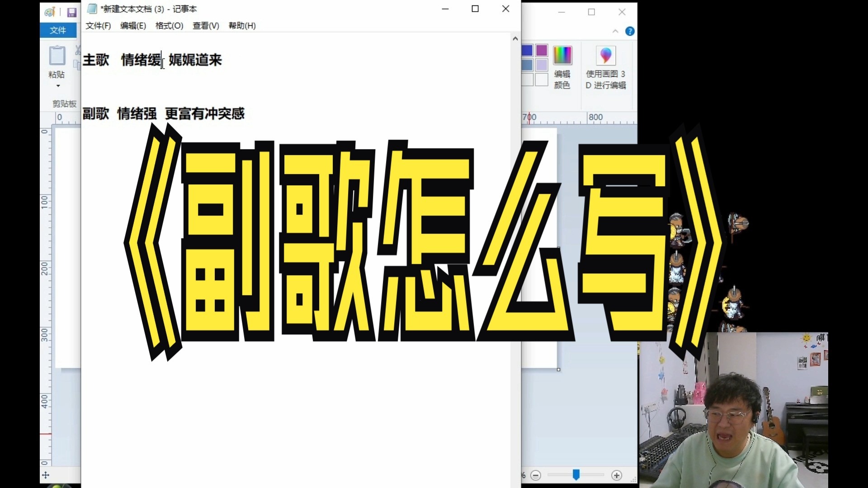Click the Paint palette icon top left
This screenshot has width=868, height=488.
tap(50, 12)
